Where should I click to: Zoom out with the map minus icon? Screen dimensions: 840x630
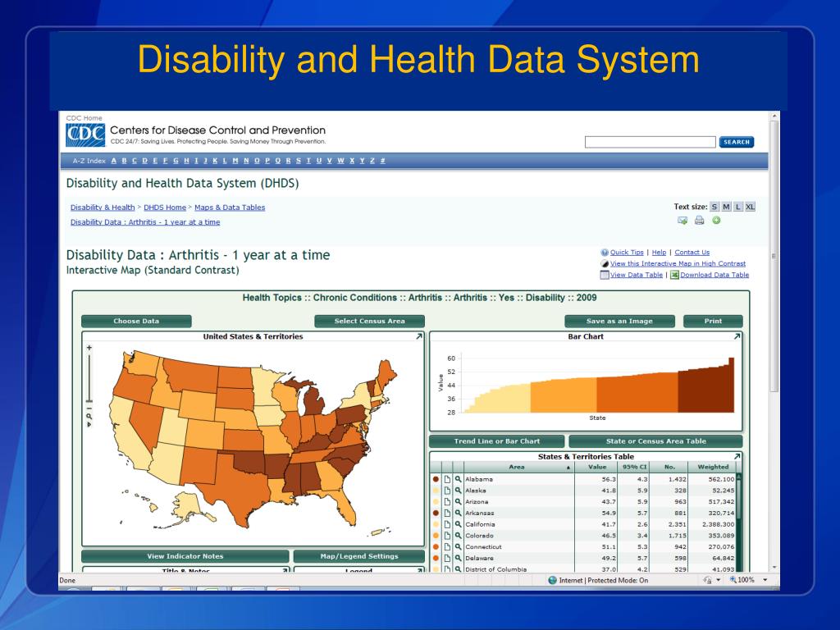(x=89, y=409)
